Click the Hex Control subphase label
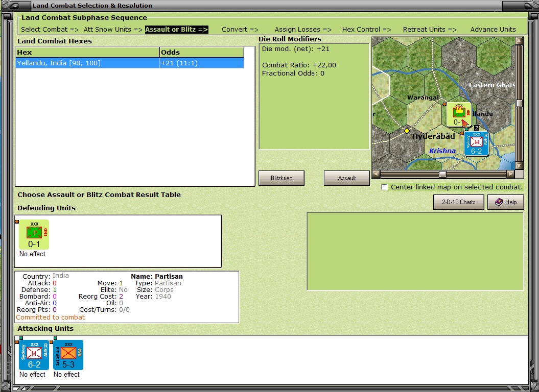The image size is (539, 392). [x=366, y=30]
